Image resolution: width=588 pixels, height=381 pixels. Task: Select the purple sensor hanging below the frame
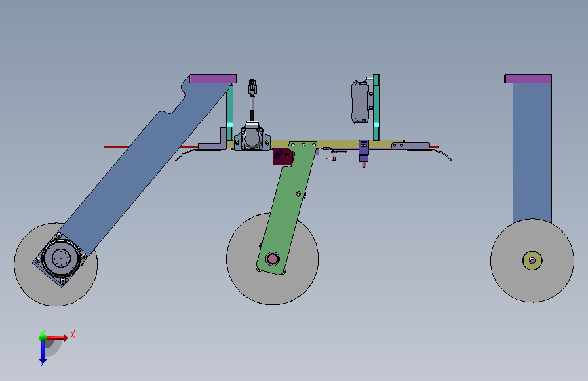pyautogui.click(x=364, y=152)
